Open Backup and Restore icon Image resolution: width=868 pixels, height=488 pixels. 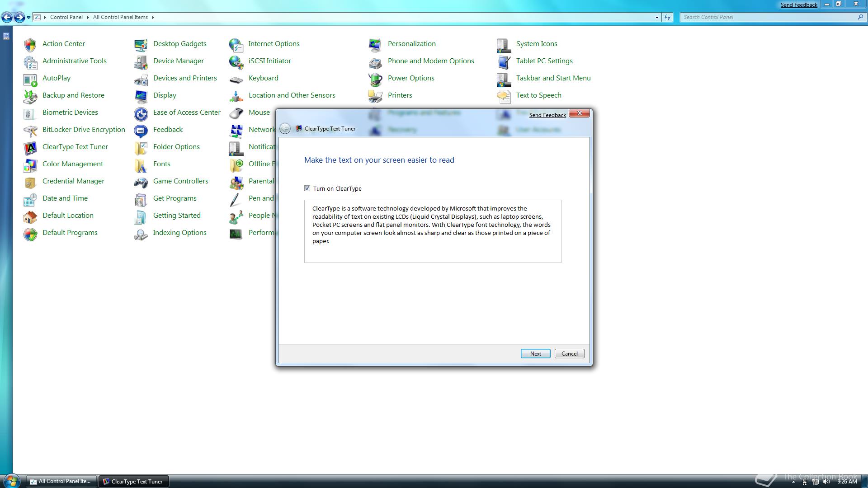[30, 96]
